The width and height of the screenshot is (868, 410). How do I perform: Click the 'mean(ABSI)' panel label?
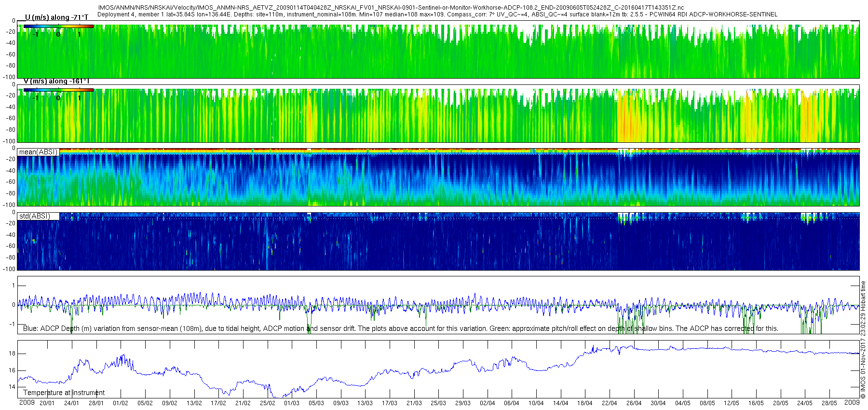(38, 152)
